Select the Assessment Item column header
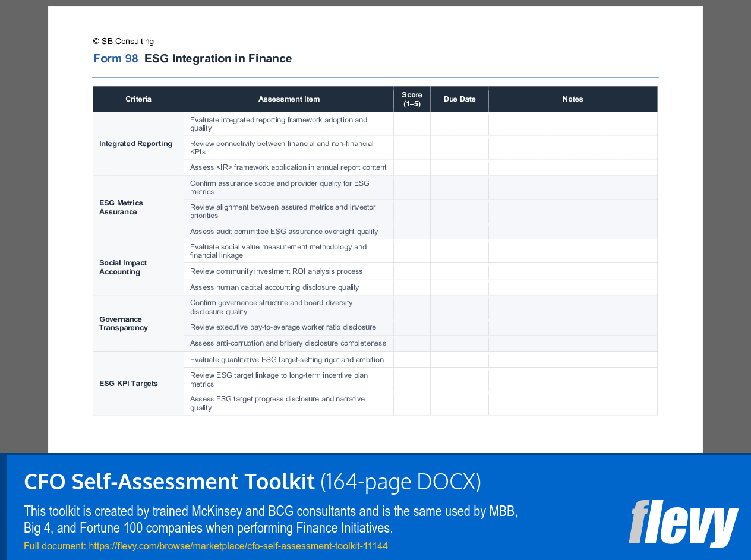The width and height of the screenshot is (751, 560). [x=289, y=99]
